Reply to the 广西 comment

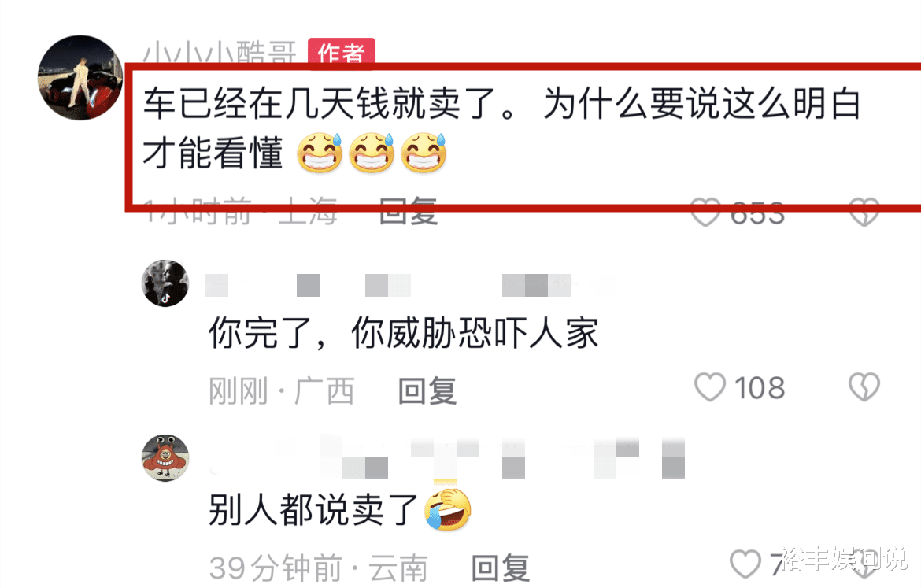[427, 391]
